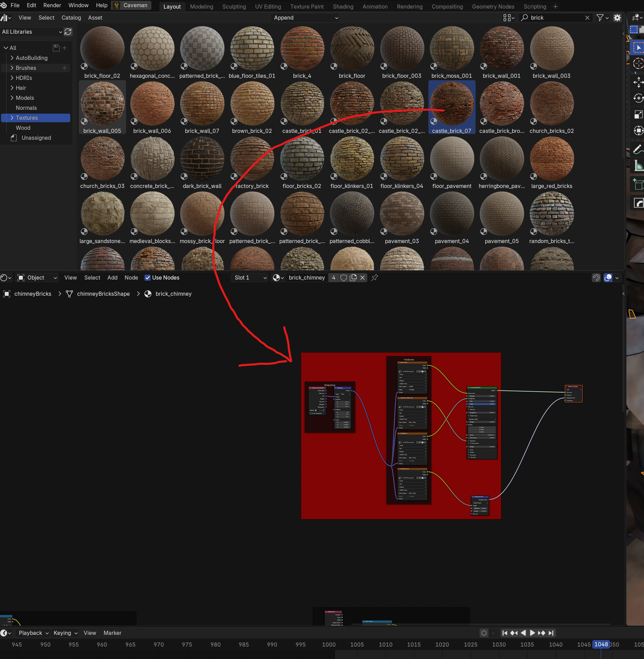Select the castle_brick_07 asset thumbnail
The width and height of the screenshot is (644, 659).
click(452, 107)
